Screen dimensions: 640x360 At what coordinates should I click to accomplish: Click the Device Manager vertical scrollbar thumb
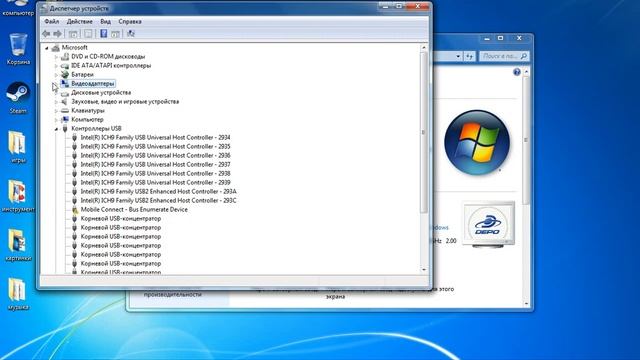(424, 132)
